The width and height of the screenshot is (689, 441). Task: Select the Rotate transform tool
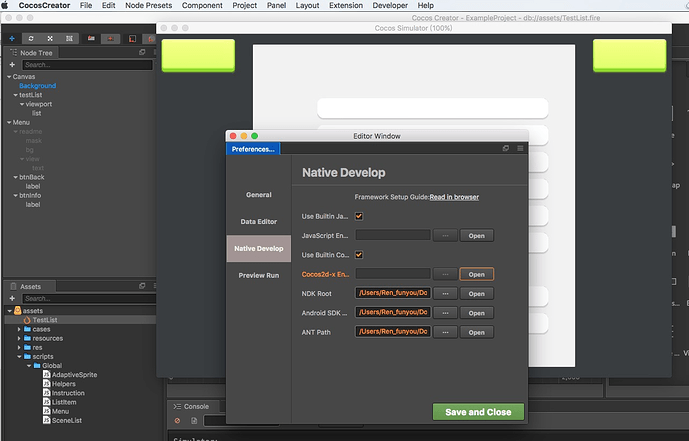point(31,39)
